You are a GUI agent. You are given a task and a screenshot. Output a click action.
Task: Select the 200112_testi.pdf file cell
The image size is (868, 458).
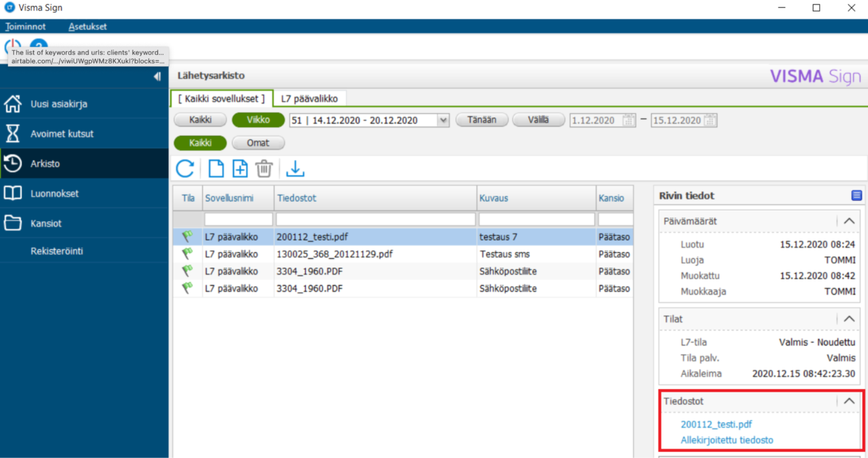coord(376,237)
